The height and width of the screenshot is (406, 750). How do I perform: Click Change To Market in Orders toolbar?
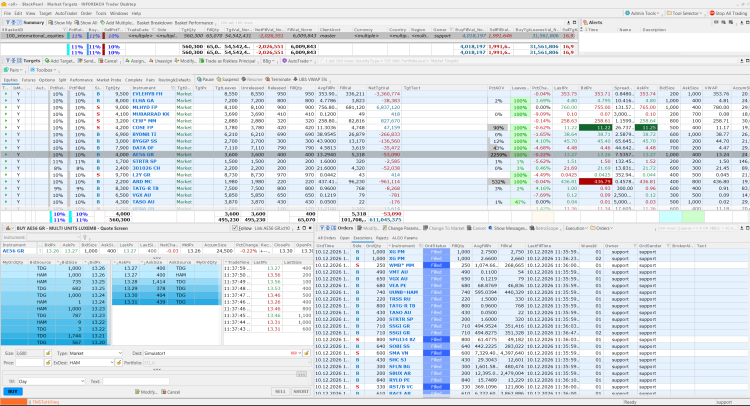443,228
